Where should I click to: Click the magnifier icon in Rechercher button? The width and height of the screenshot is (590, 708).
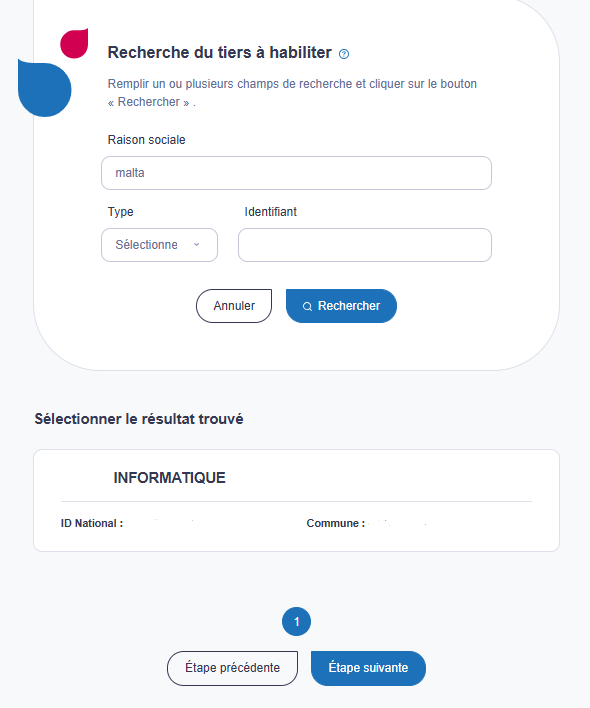coord(307,307)
